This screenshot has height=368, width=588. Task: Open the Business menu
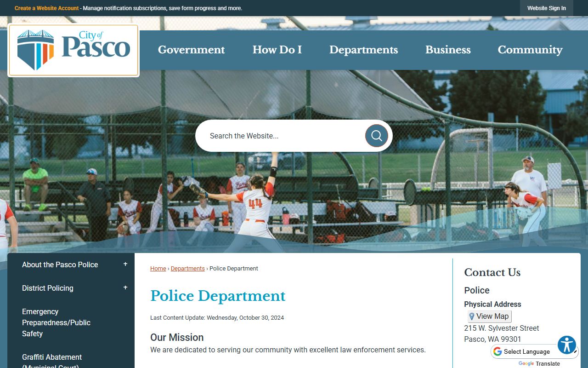pyautogui.click(x=448, y=50)
